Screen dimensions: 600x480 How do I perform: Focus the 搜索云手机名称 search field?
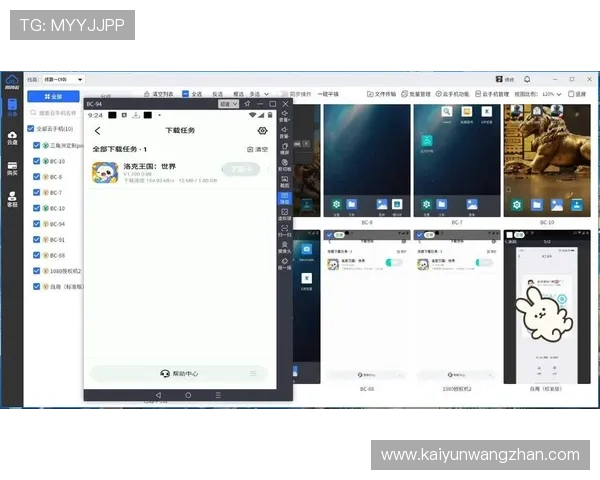[55, 113]
